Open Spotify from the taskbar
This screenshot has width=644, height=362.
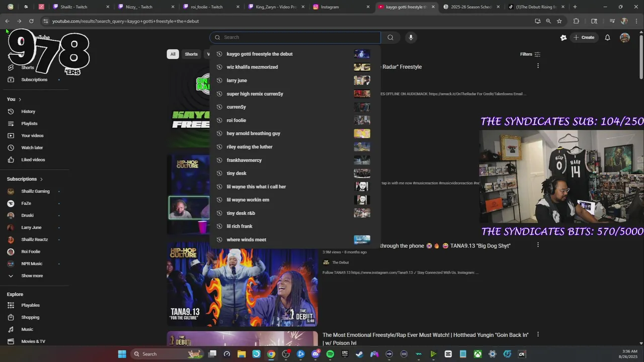coord(330,354)
